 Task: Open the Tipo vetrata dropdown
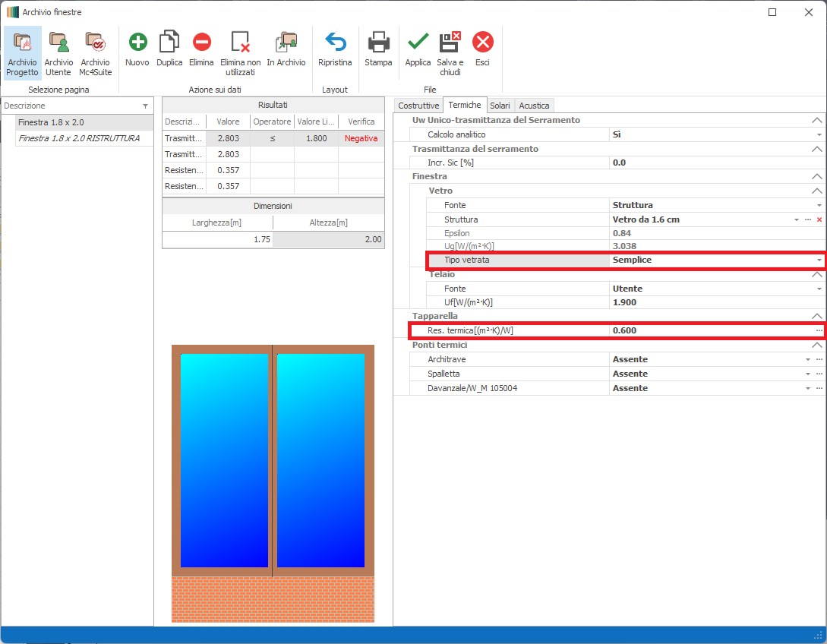819,260
